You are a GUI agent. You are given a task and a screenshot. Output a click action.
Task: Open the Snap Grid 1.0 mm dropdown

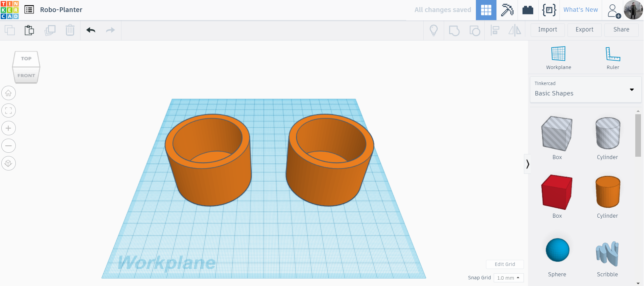508,278
